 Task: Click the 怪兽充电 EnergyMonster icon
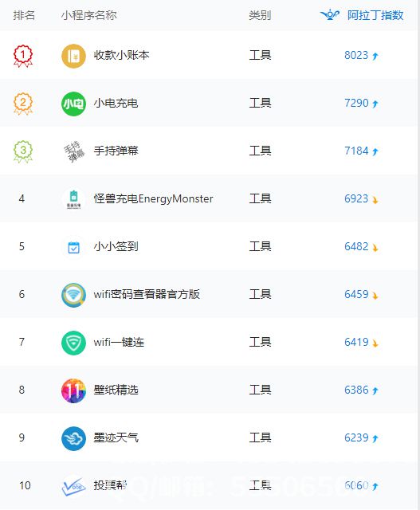pyautogui.click(x=73, y=199)
